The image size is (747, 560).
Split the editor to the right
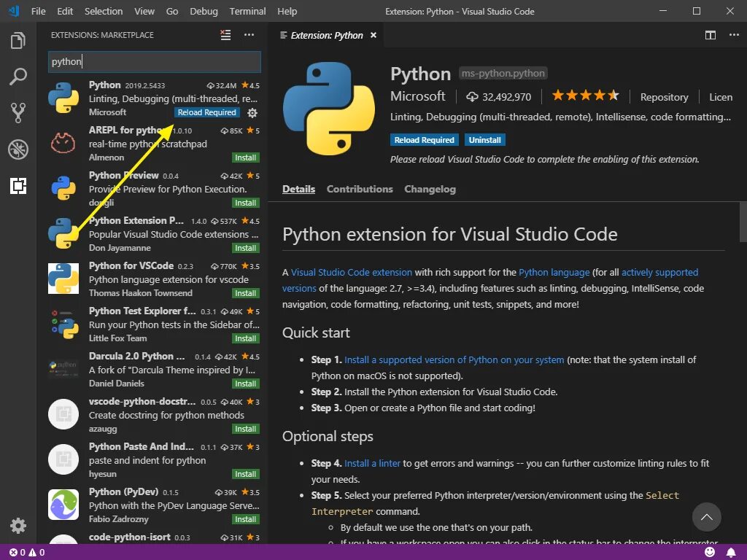coord(711,35)
